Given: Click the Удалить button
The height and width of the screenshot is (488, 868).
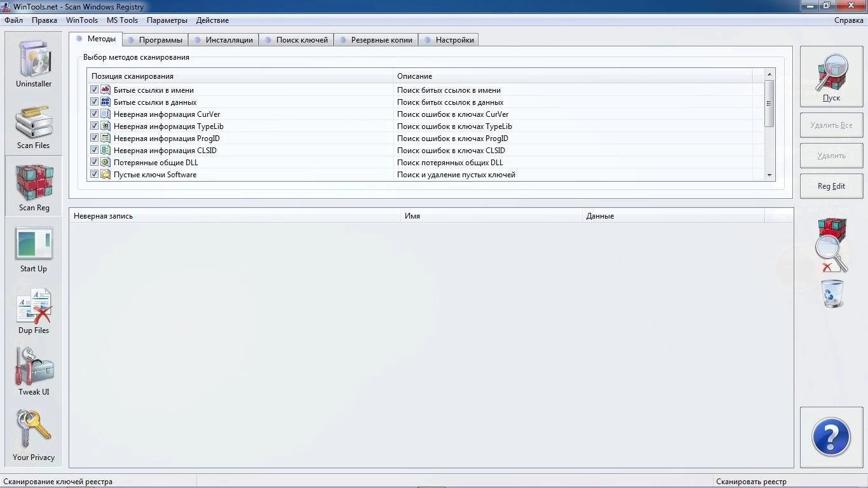Looking at the screenshot, I should (831, 156).
